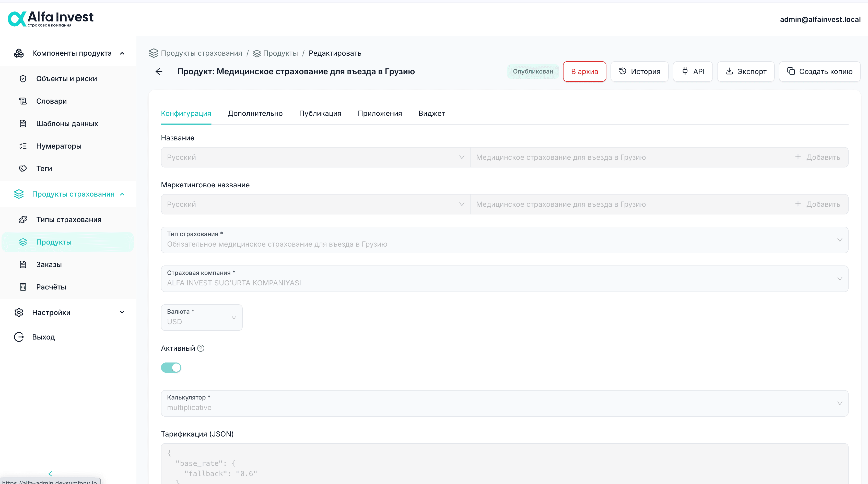868x484 pixels.
Task: Open the Приложения tab
Action: click(380, 114)
